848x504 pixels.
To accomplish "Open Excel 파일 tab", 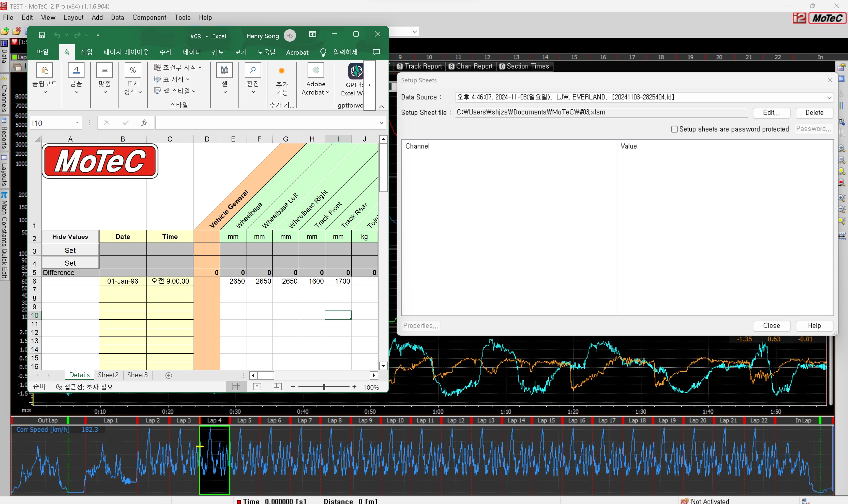I will tap(43, 52).
